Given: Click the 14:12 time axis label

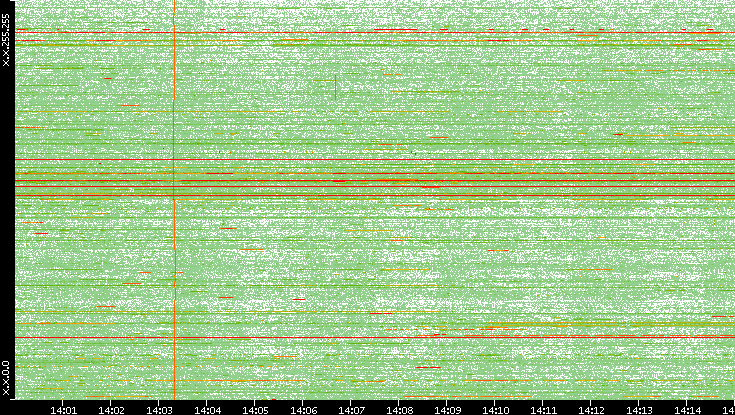Looking at the screenshot, I should point(590,410).
